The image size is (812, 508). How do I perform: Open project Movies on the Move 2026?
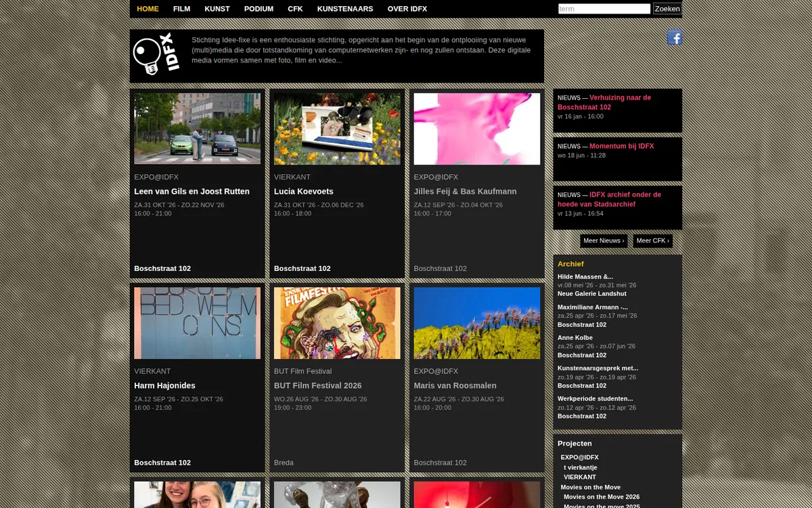tap(602, 496)
